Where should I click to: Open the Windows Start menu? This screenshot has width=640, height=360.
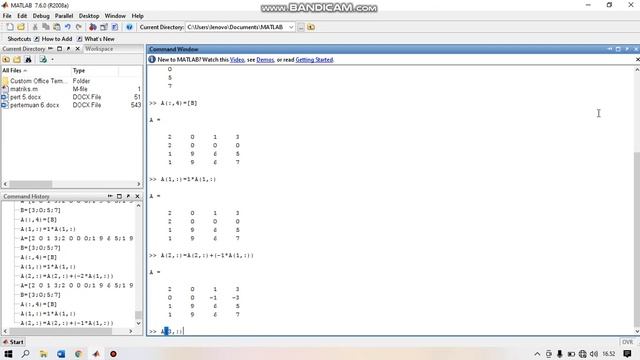[8, 354]
